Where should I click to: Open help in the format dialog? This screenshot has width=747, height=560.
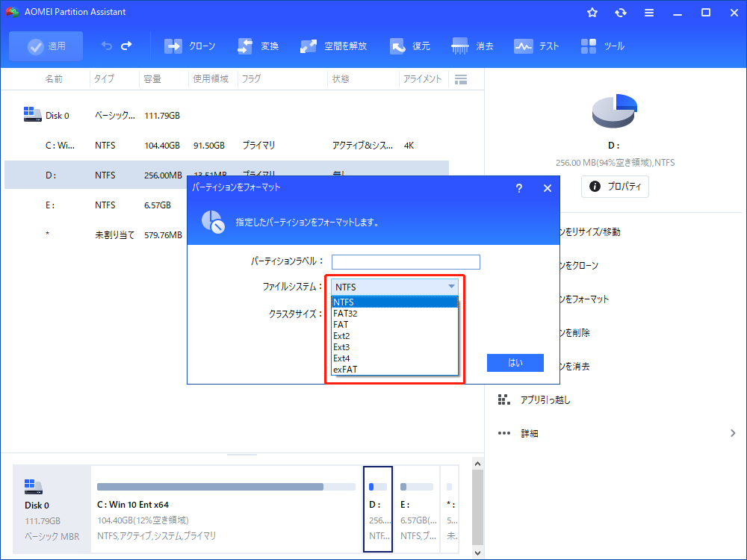(519, 189)
